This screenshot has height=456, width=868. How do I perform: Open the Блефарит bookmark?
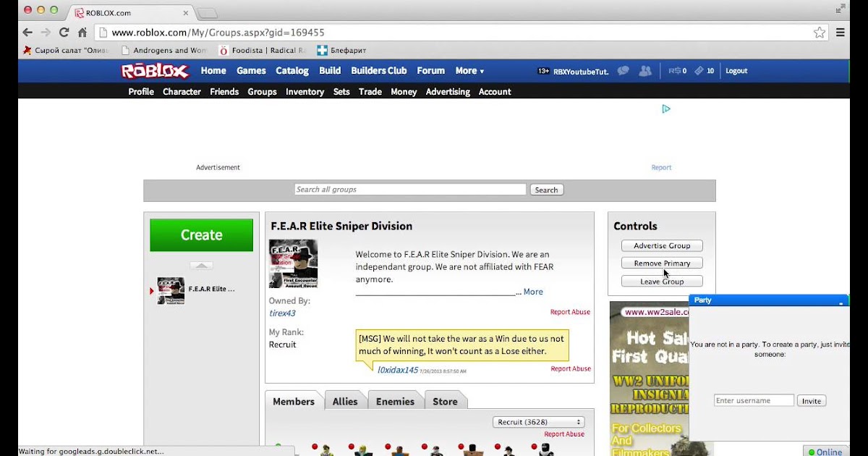(x=341, y=51)
